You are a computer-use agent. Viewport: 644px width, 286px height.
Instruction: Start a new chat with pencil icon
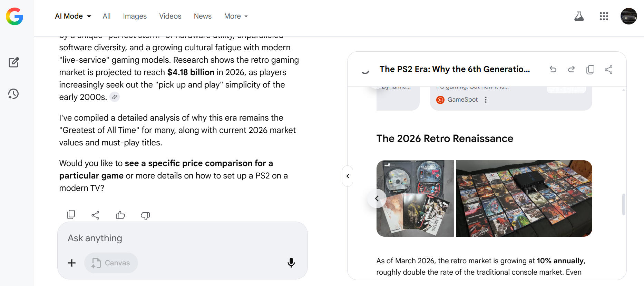13,62
